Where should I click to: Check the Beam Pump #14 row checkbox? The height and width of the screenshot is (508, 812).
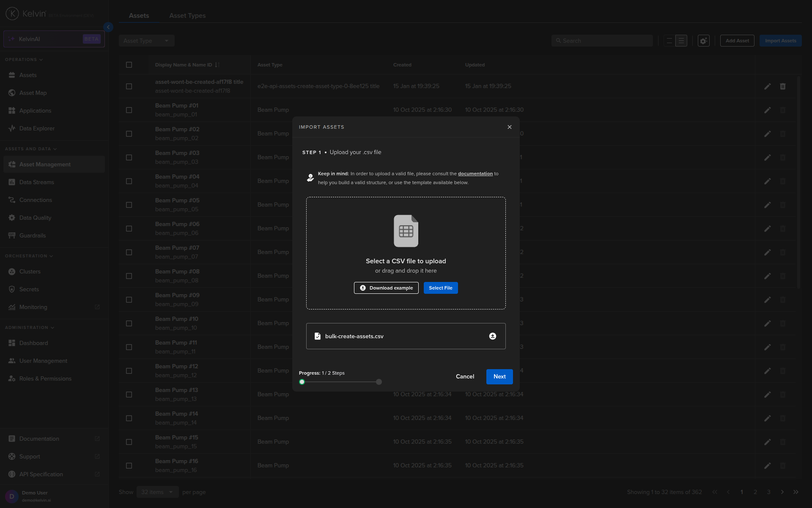click(129, 418)
